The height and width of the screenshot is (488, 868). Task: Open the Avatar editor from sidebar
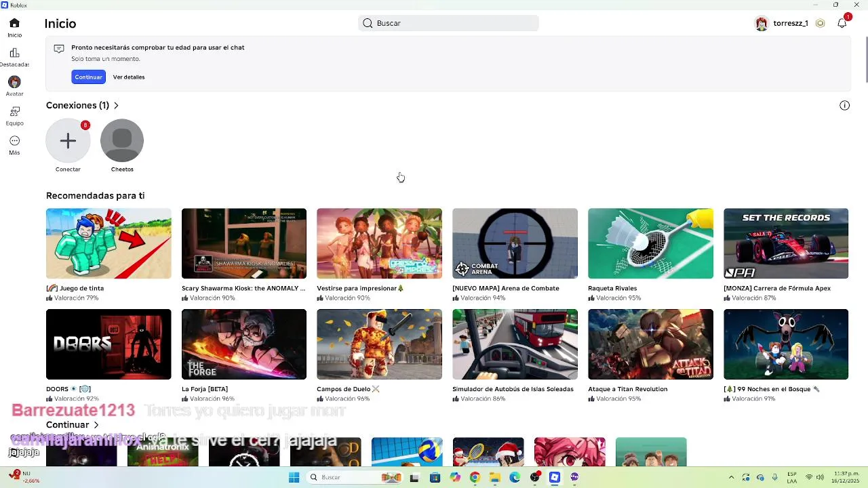pyautogui.click(x=14, y=86)
